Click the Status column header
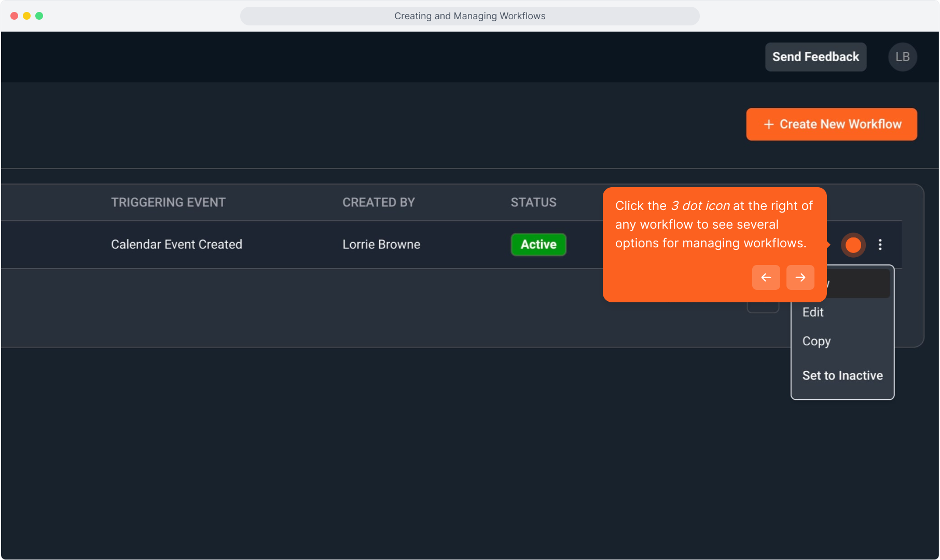940x560 pixels. 533,202
